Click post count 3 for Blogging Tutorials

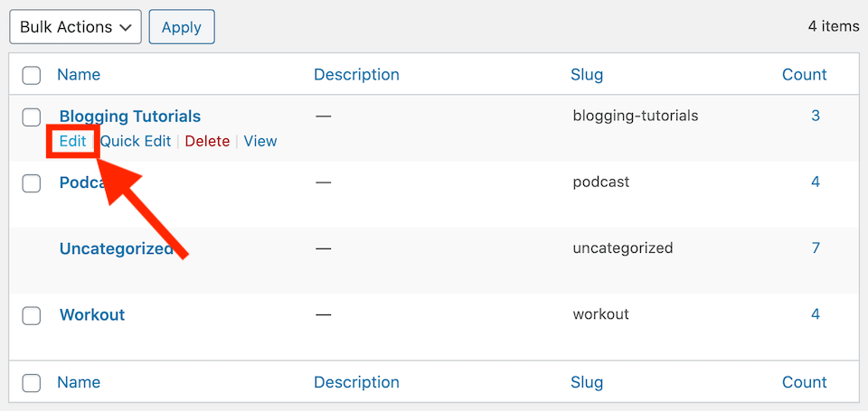[816, 116]
